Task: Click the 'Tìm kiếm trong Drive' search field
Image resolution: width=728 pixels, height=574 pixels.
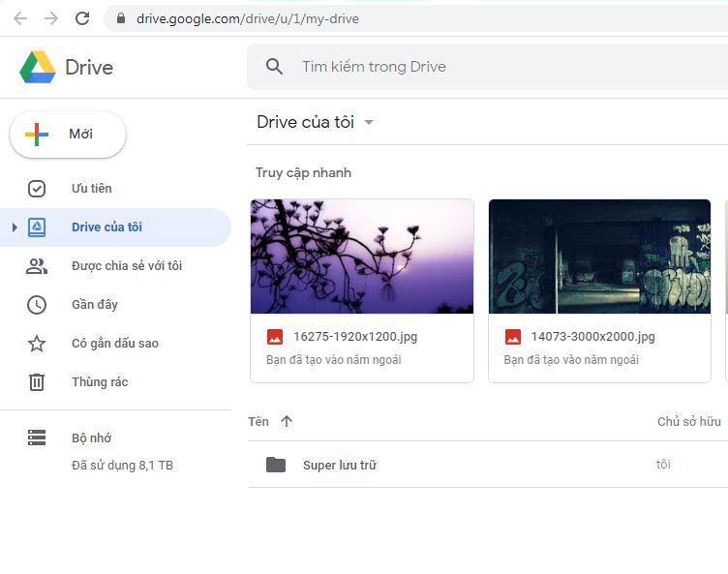Action: click(x=487, y=67)
